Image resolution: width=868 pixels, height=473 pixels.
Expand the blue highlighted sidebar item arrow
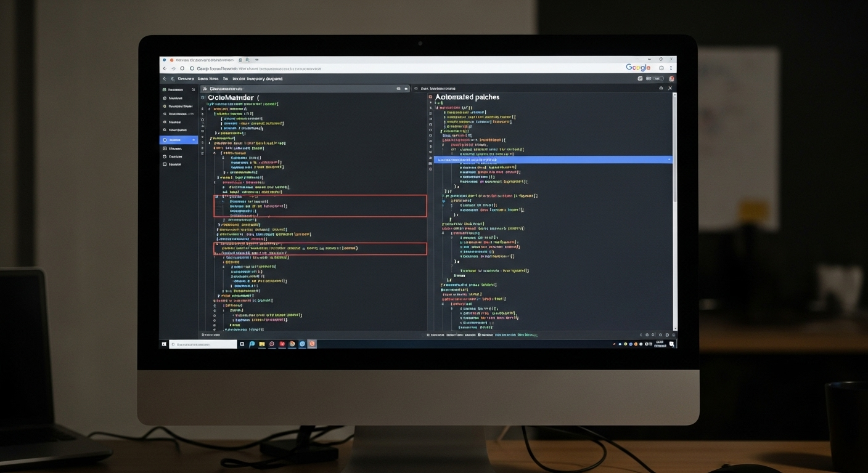(194, 140)
